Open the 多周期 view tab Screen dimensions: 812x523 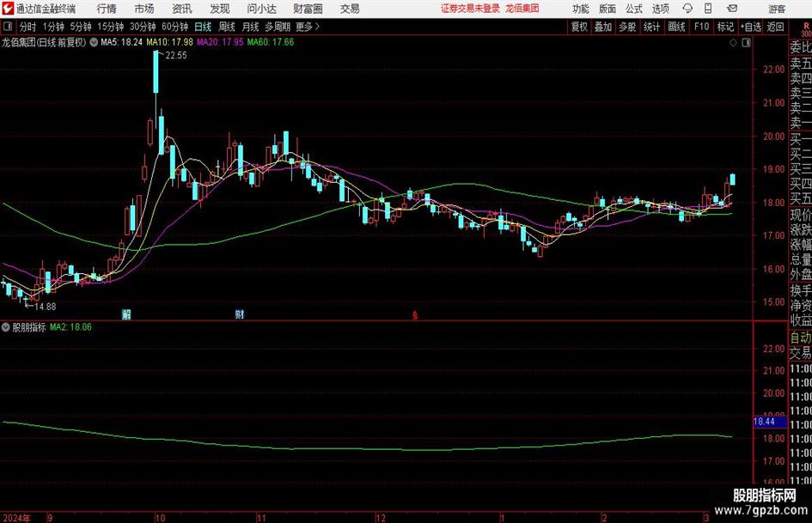[x=278, y=27]
